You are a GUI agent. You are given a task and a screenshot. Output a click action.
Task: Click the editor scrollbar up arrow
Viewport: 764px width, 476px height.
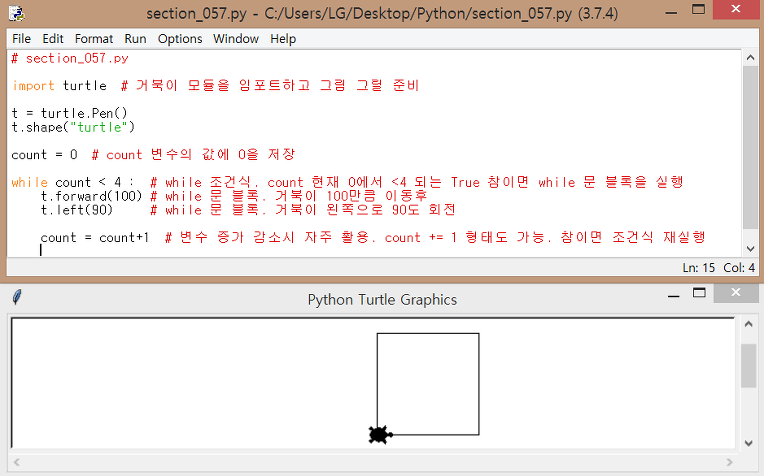pos(750,57)
